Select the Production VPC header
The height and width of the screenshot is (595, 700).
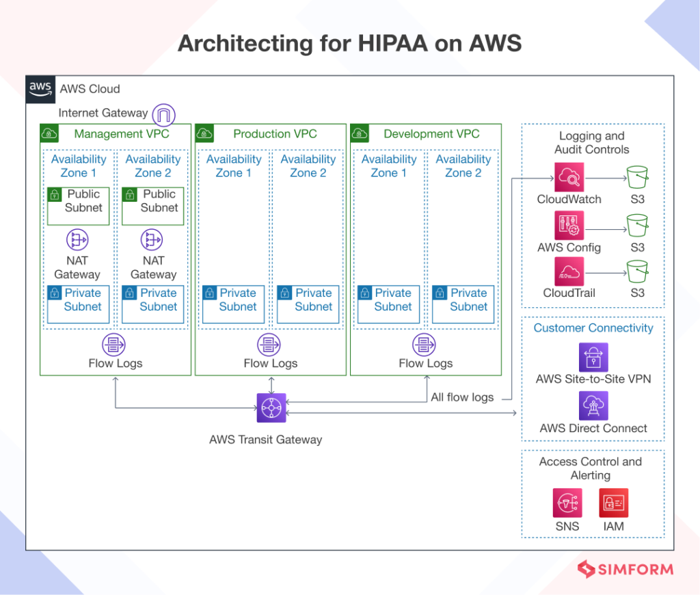(x=275, y=133)
